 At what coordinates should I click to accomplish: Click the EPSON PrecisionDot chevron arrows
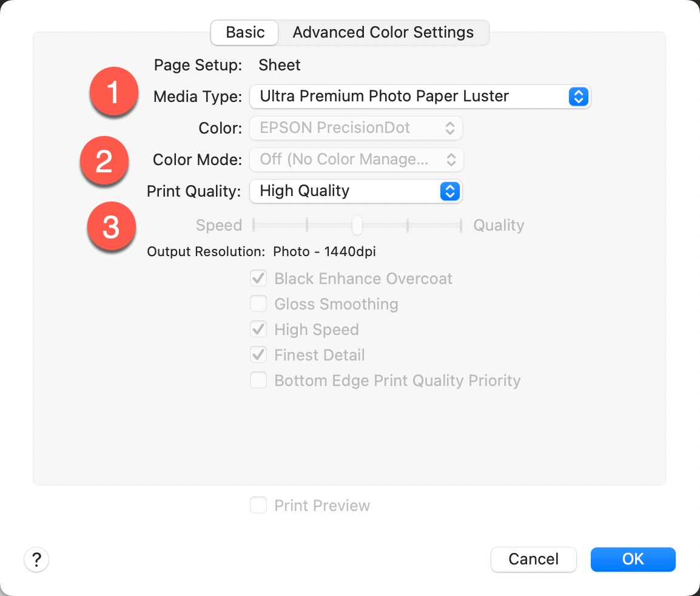449,128
